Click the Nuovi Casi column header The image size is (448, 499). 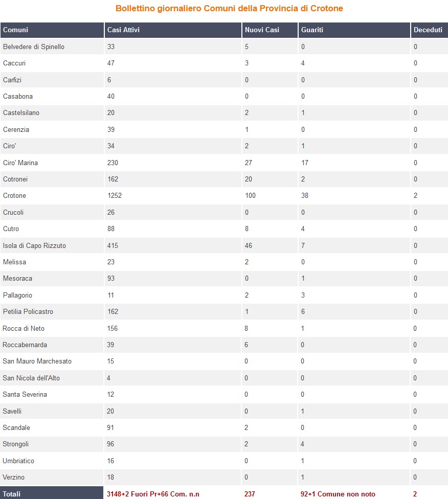pos(262,30)
